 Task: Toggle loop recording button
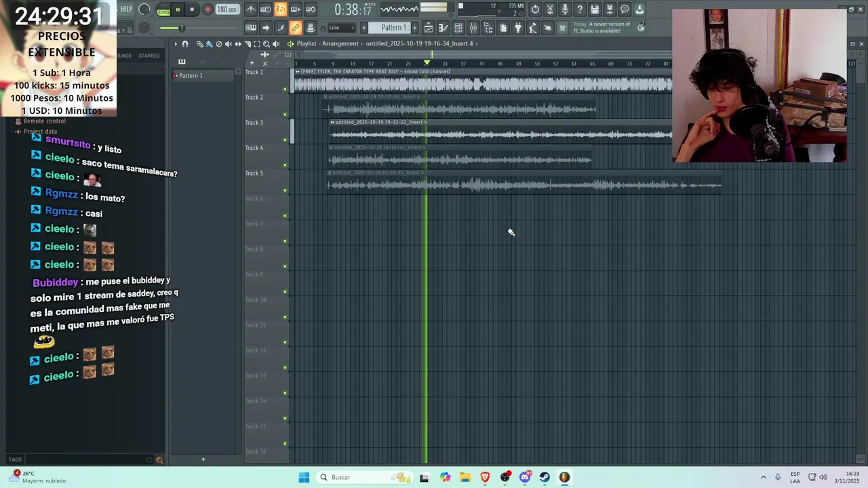click(311, 9)
